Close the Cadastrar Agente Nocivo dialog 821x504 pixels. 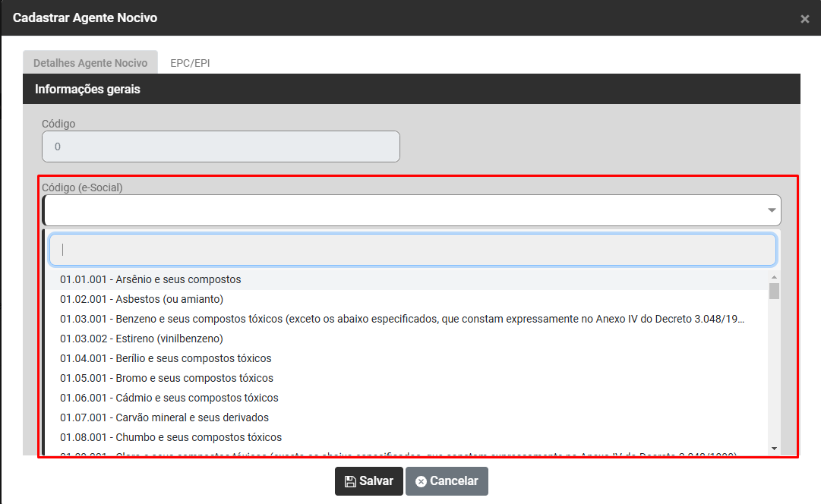coord(805,19)
